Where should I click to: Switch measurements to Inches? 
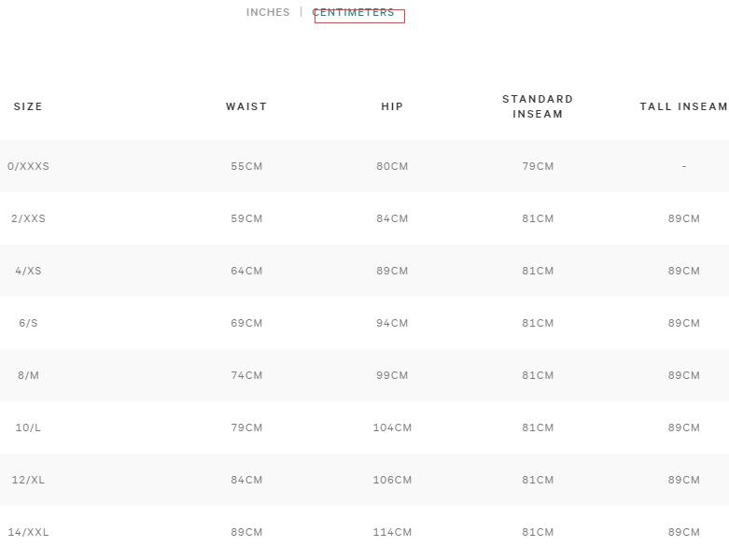tap(268, 13)
